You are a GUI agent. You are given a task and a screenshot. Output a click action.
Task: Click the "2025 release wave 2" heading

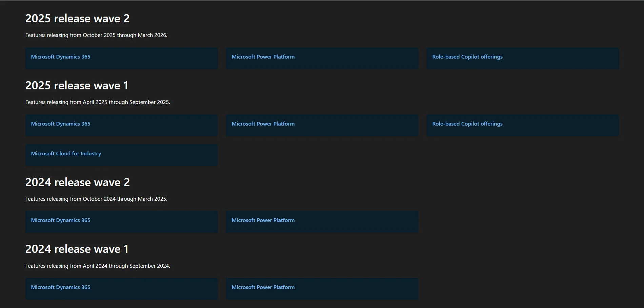coord(77,19)
